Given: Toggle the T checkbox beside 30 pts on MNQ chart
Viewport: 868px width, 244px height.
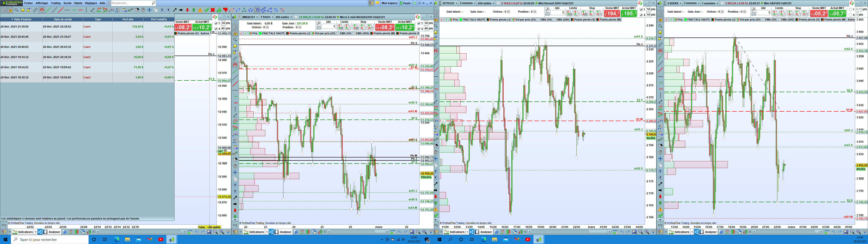Looking at the screenshot, I should point(419,23).
